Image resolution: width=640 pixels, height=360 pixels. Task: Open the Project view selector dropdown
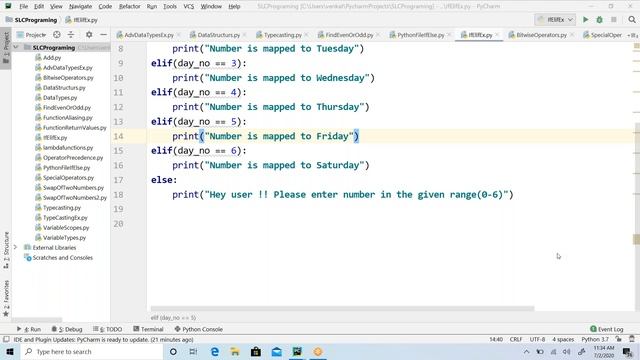click(31, 35)
